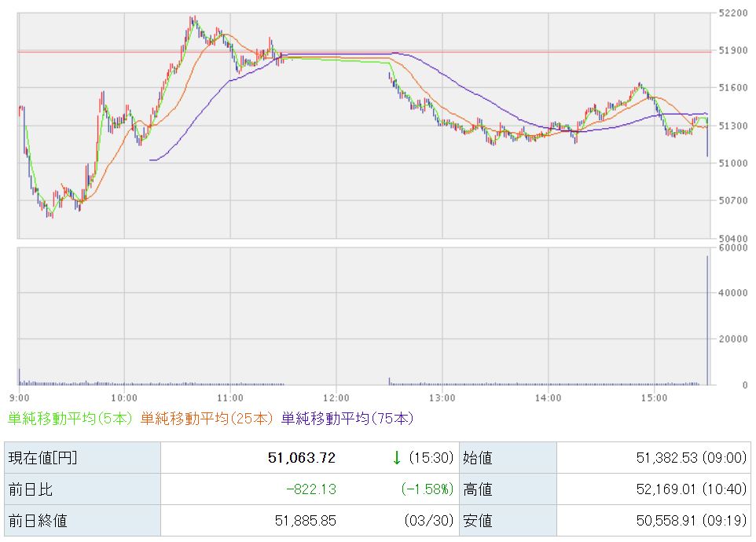756x542 pixels.
Task: Toggle the 単純移動平均(25本) legend entry
Action: 206,419
